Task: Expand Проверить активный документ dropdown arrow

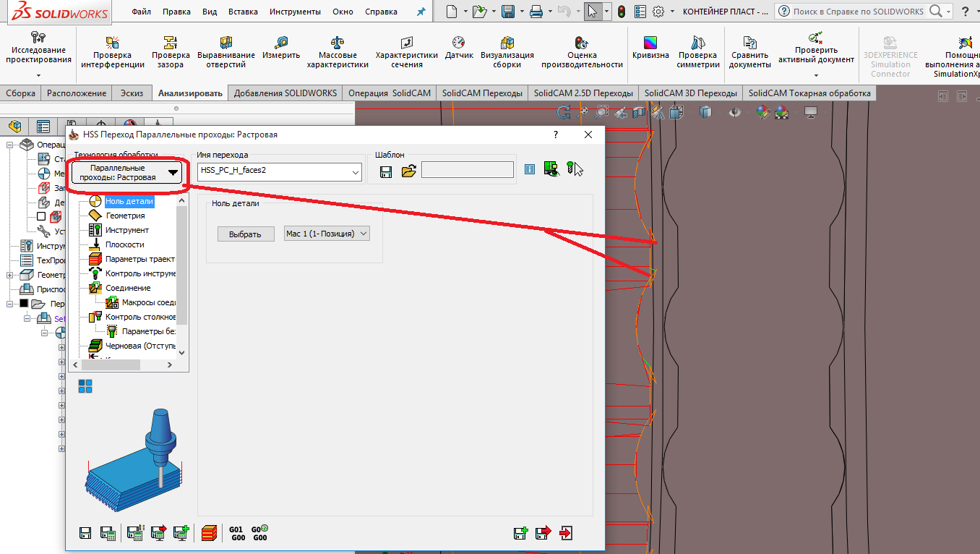Action: pyautogui.click(x=816, y=75)
